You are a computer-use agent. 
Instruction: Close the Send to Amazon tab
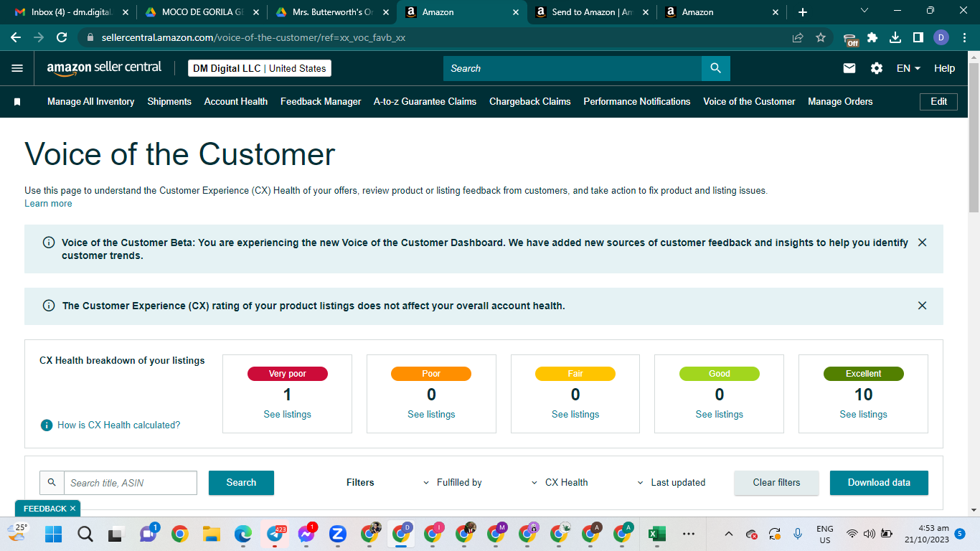pyautogui.click(x=646, y=12)
